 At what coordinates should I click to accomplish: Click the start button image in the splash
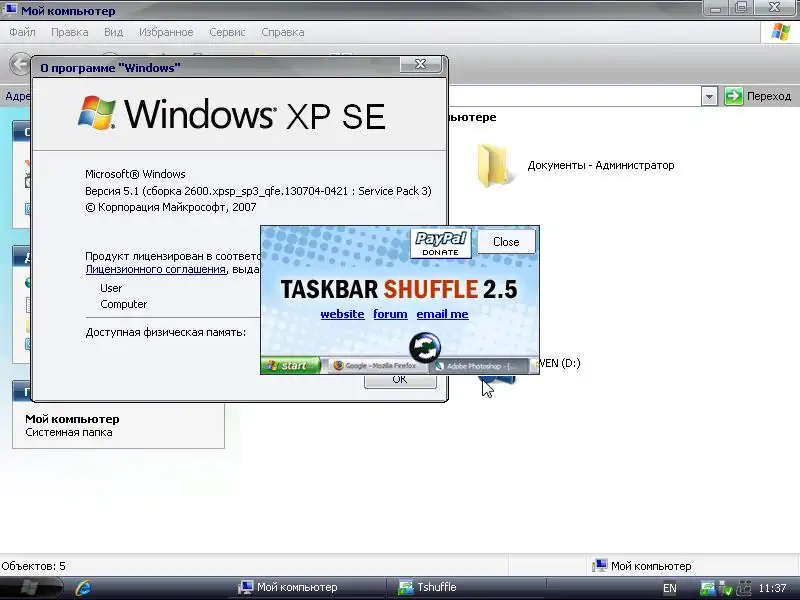[290, 365]
